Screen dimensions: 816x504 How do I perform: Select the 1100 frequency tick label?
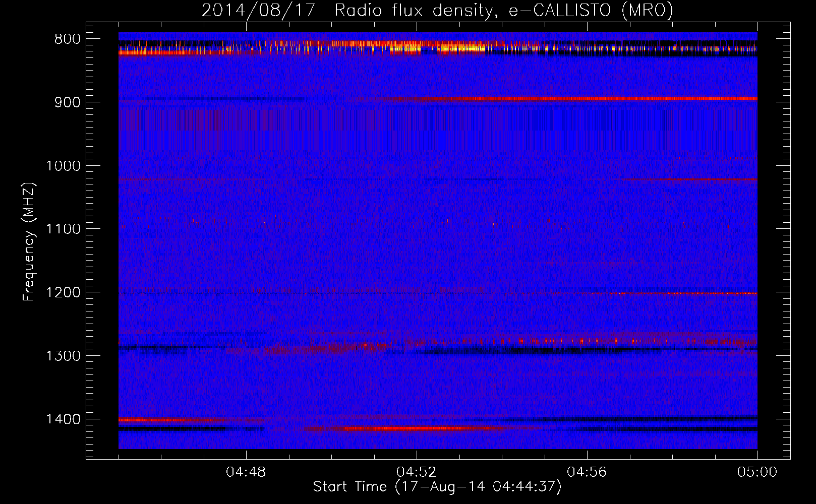point(63,229)
